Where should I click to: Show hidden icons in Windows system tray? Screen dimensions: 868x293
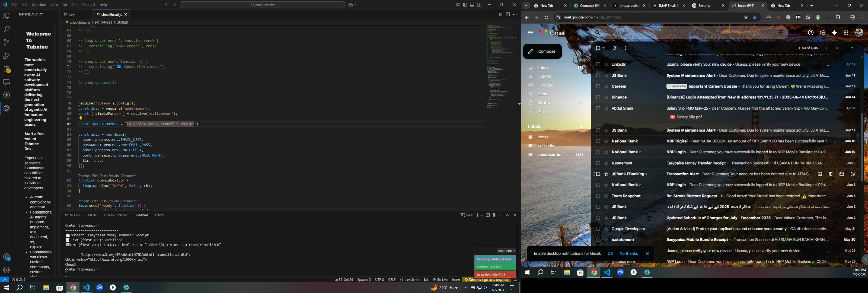point(466,288)
